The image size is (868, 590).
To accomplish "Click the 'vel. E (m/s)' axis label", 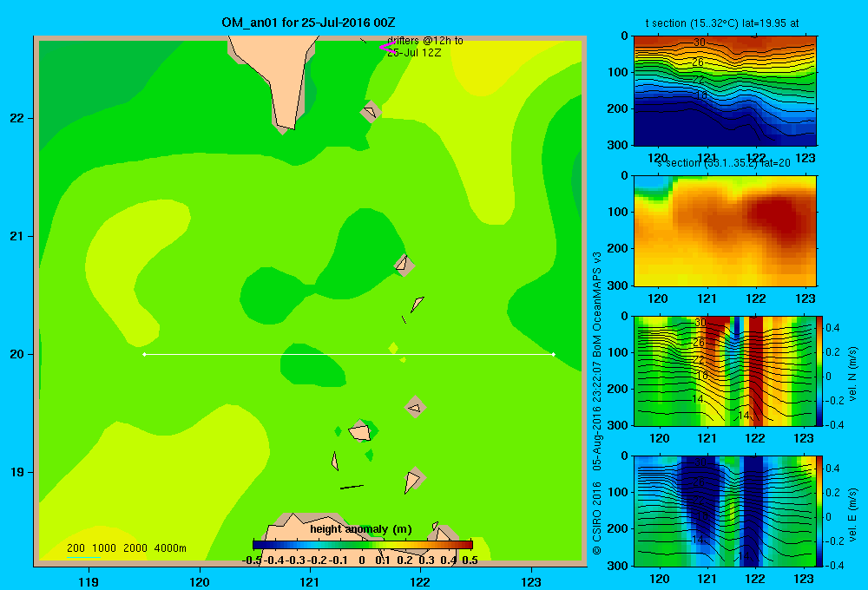I will (853, 515).
